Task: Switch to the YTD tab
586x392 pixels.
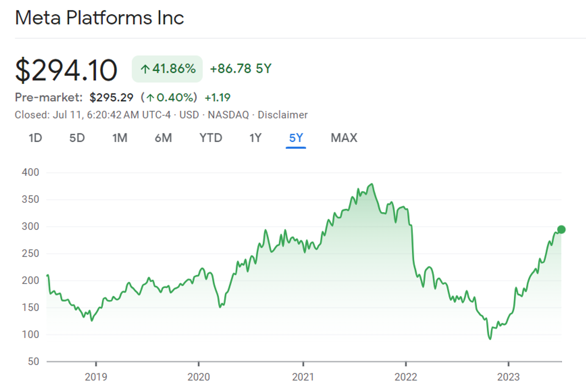Action: [211, 138]
